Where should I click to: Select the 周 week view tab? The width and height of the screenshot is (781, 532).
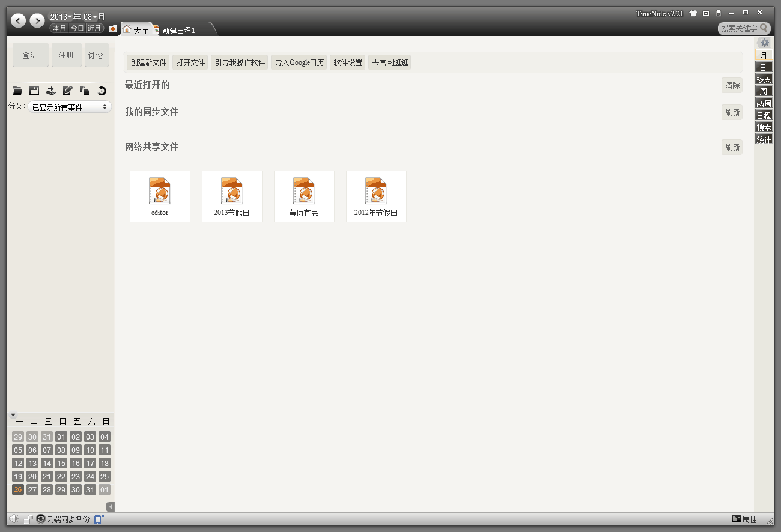point(764,91)
